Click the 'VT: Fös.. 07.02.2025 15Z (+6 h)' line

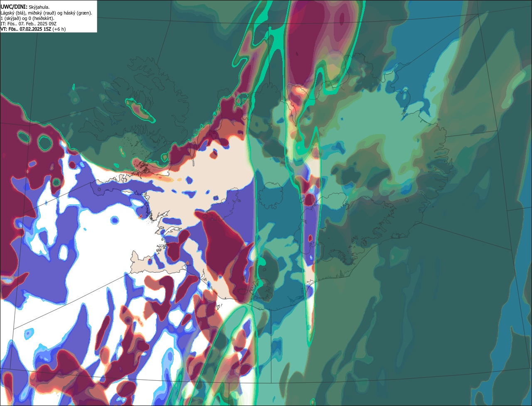click(33, 29)
